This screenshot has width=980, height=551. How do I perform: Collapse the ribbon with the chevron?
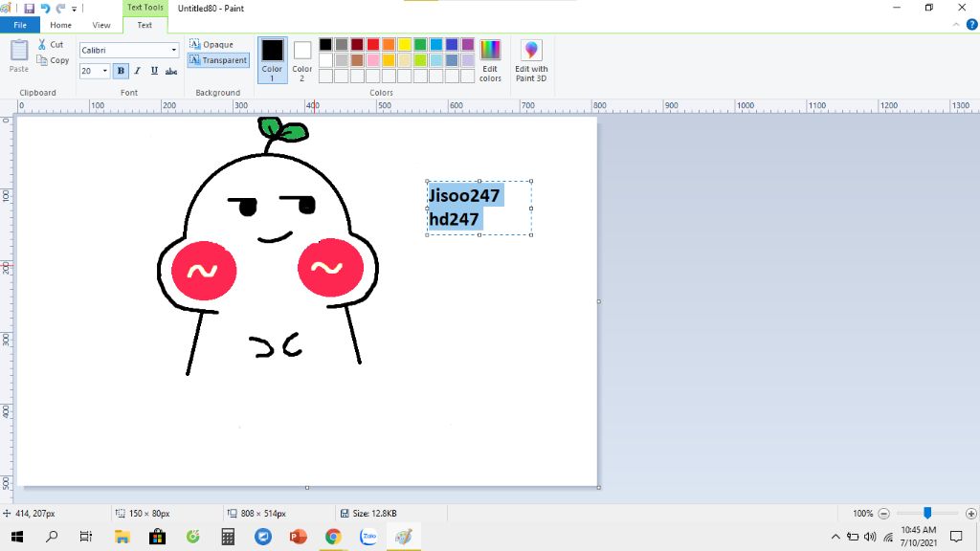click(x=956, y=25)
